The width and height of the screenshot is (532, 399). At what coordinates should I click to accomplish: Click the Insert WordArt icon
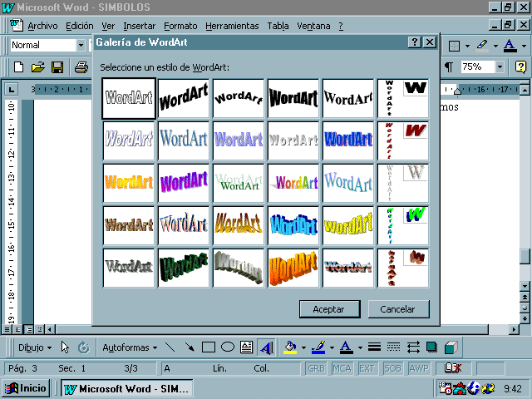pyautogui.click(x=266, y=347)
